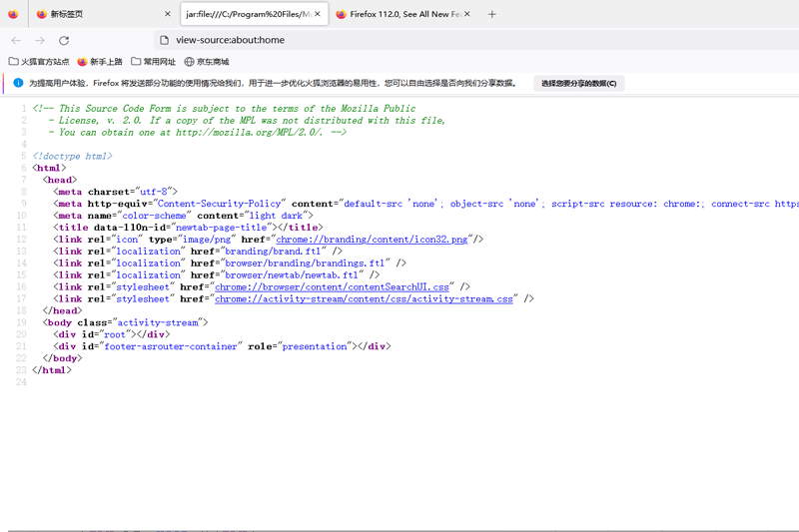Image resolution: width=799 pixels, height=532 pixels.
Task: Open 常用网址 bookmarks folder
Action: [x=153, y=62]
